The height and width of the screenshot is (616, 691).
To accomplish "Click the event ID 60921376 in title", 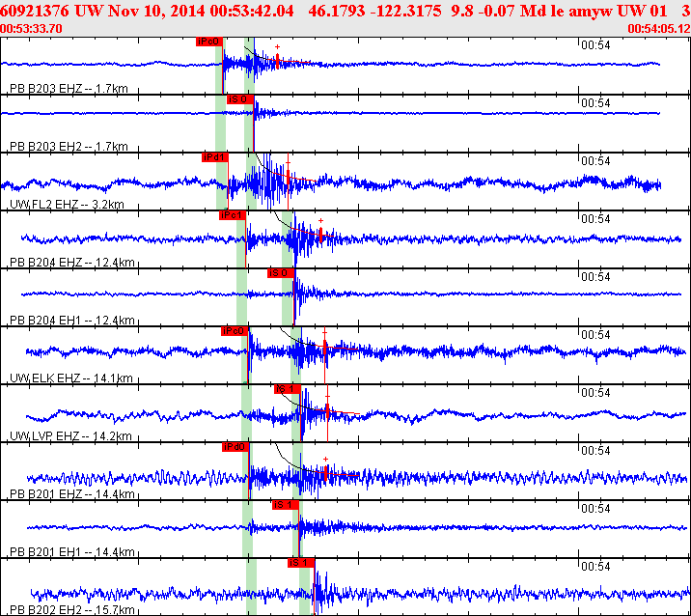I will click(35, 10).
